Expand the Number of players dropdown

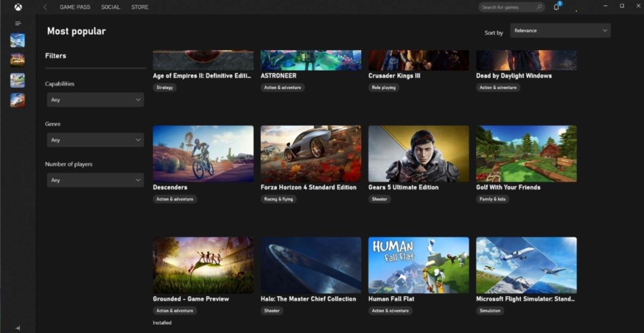pos(95,180)
